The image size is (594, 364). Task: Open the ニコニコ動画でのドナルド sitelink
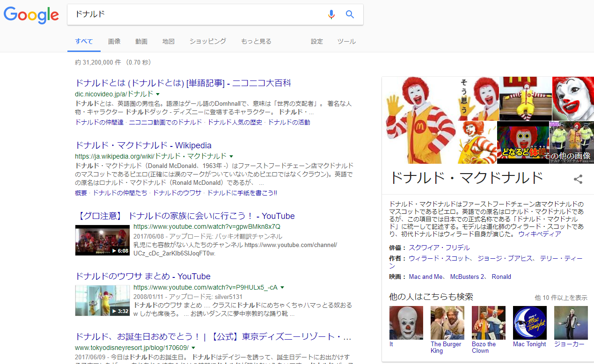(x=165, y=122)
